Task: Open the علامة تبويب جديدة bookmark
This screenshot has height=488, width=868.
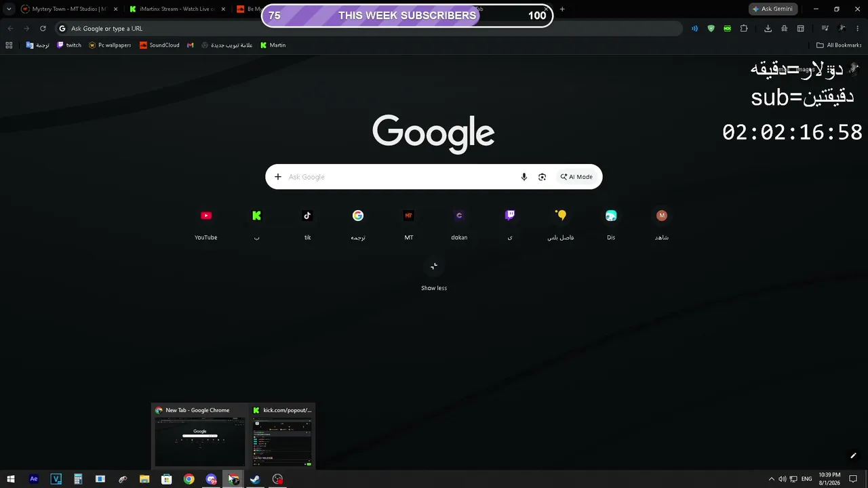Action: coord(227,45)
